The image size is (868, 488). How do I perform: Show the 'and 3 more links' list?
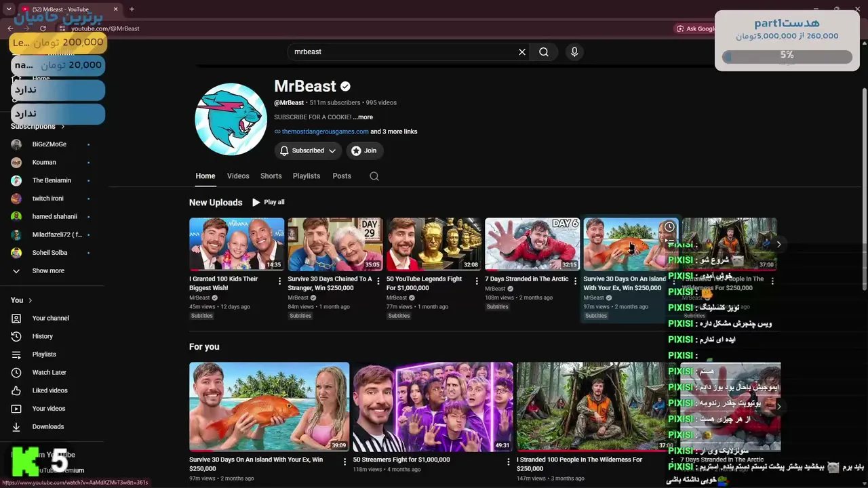click(394, 131)
